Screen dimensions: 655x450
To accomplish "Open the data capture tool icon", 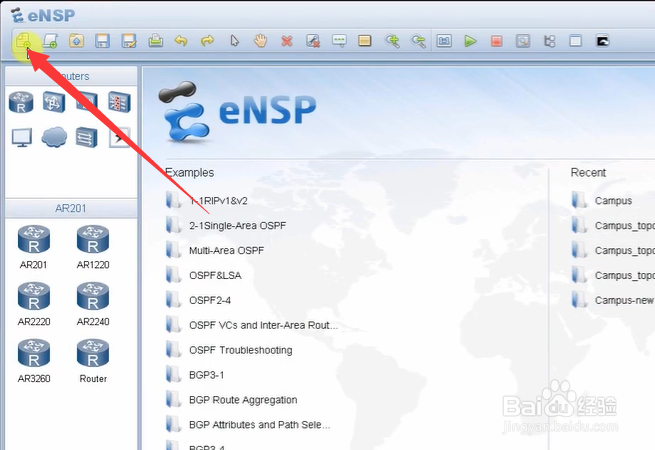I will coord(523,41).
